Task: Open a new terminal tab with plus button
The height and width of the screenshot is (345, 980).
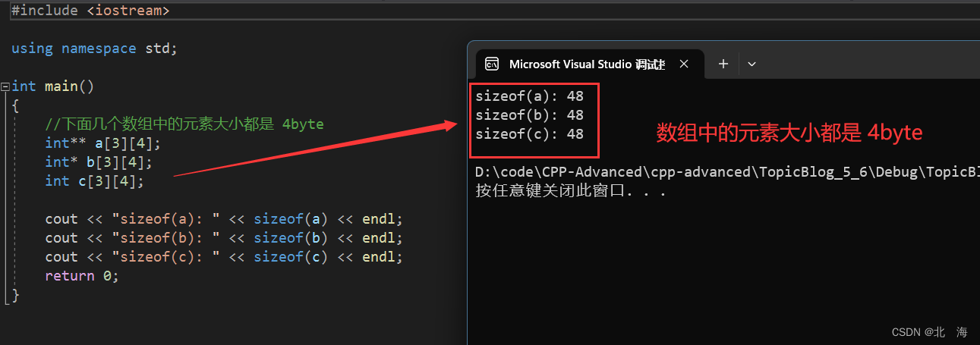Action: pos(723,64)
